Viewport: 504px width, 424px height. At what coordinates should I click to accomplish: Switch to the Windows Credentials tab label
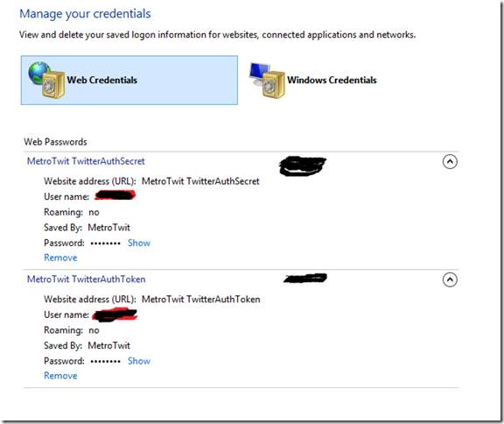(x=332, y=80)
